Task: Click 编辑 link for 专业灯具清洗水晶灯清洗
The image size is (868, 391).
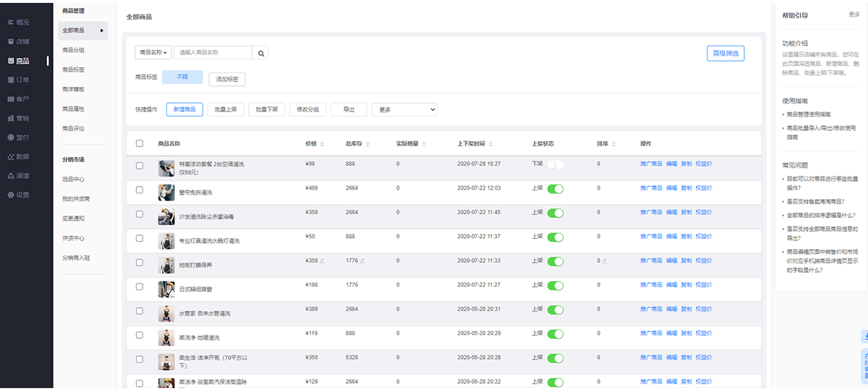Action: click(x=671, y=237)
